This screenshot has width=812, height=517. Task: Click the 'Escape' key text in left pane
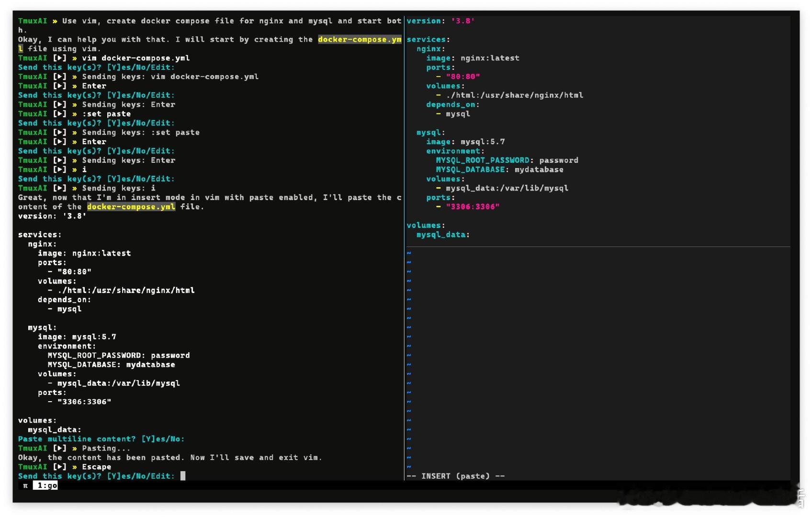click(x=96, y=467)
